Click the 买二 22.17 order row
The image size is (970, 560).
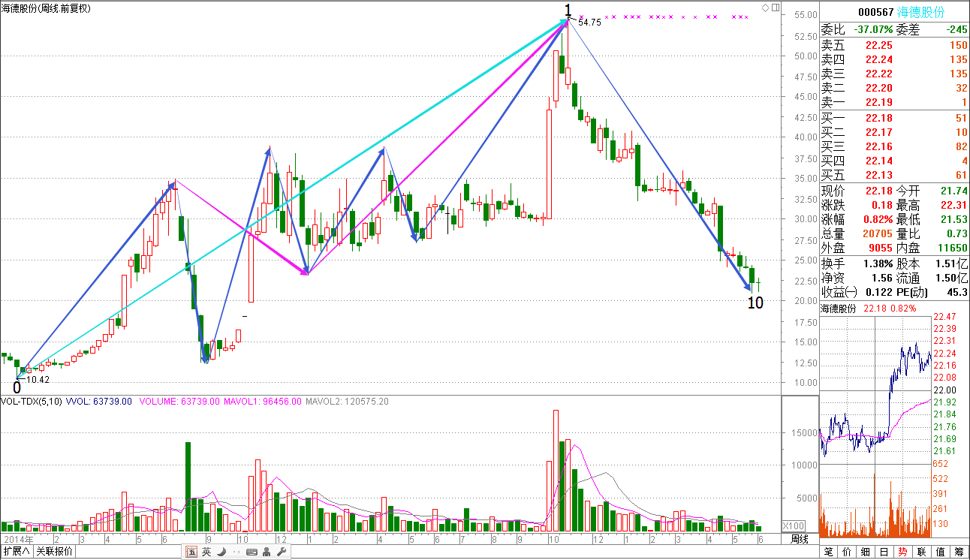894,132
